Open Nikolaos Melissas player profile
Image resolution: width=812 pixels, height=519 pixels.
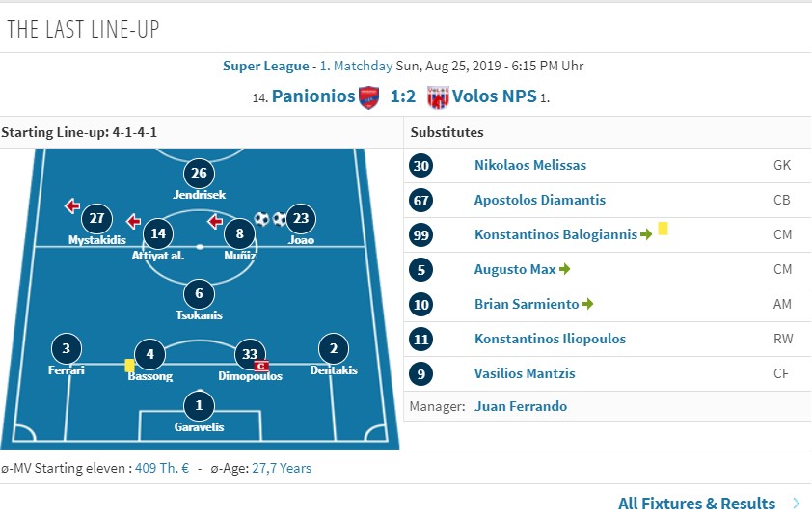tap(530, 165)
